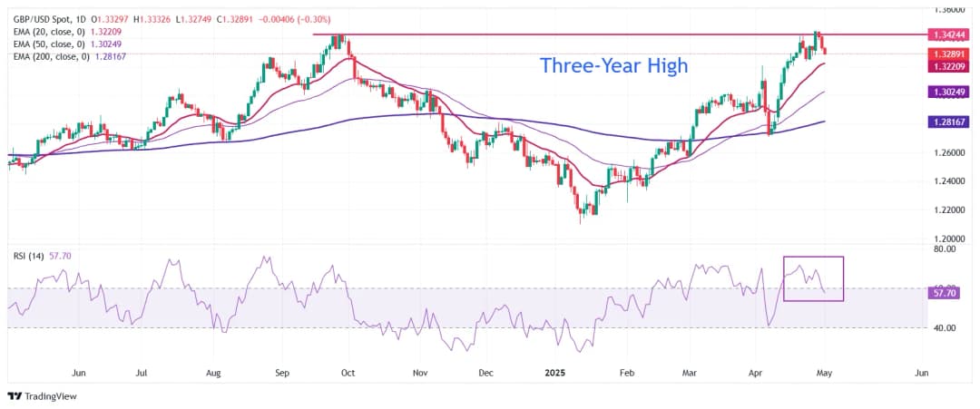This screenshot has width=980, height=409.
Task: Click the TradingView logo
Action: coord(45,396)
